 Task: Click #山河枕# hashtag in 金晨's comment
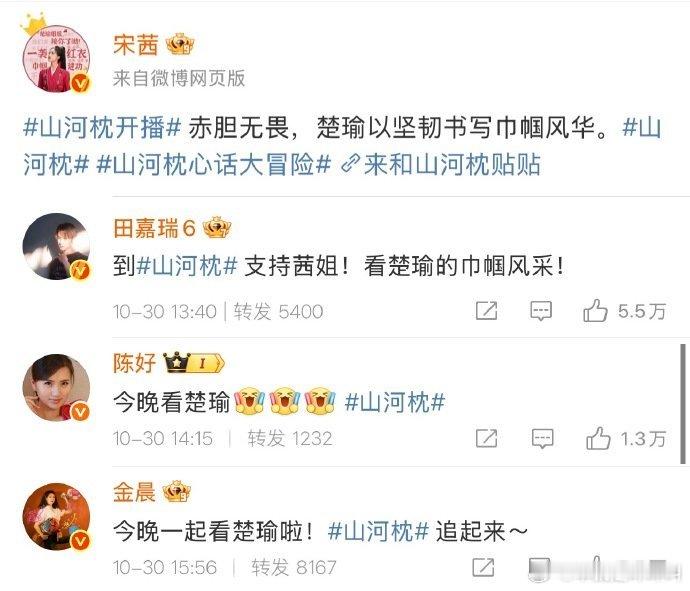pos(378,531)
